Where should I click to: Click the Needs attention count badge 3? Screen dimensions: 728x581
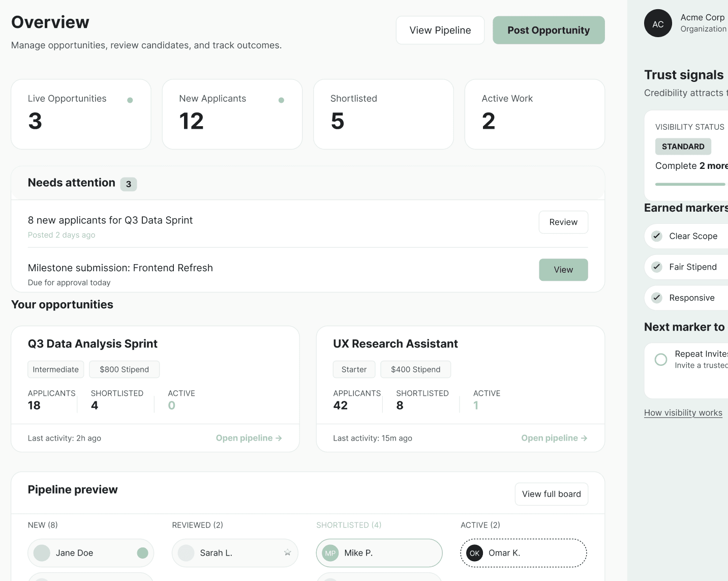click(129, 184)
